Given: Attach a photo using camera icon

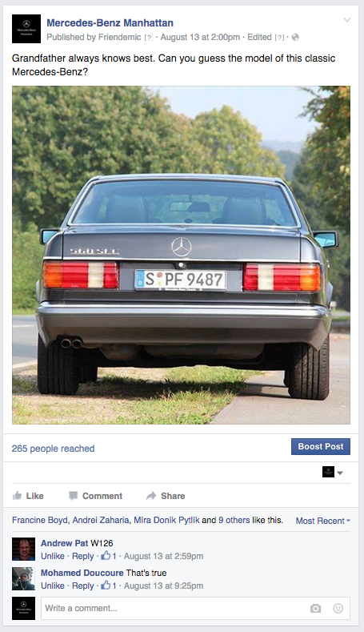Looking at the screenshot, I should (x=316, y=608).
